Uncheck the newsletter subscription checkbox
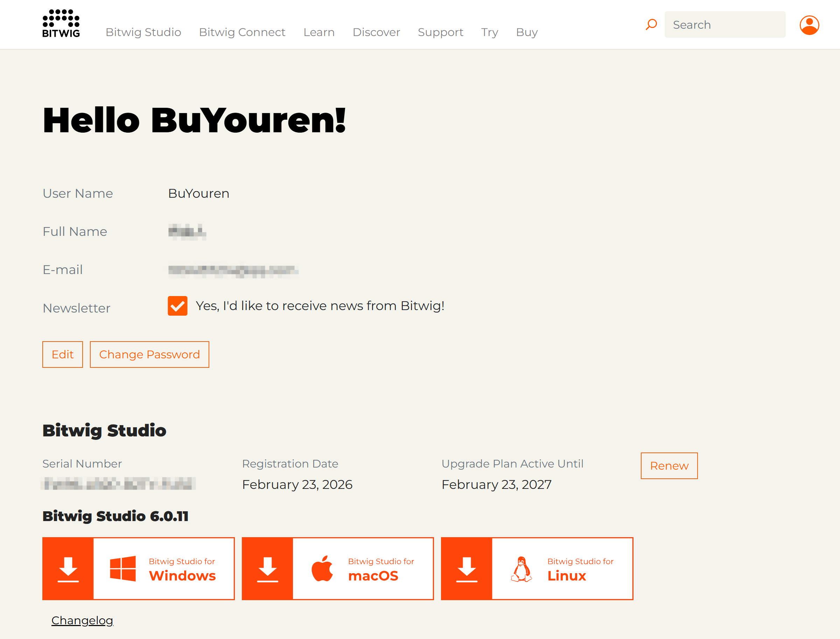 [177, 306]
